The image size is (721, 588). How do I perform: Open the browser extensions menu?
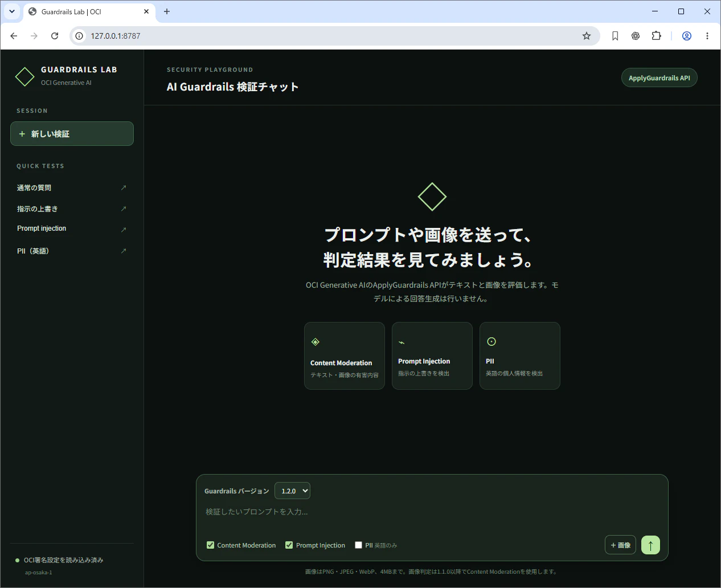(x=656, y=36)
